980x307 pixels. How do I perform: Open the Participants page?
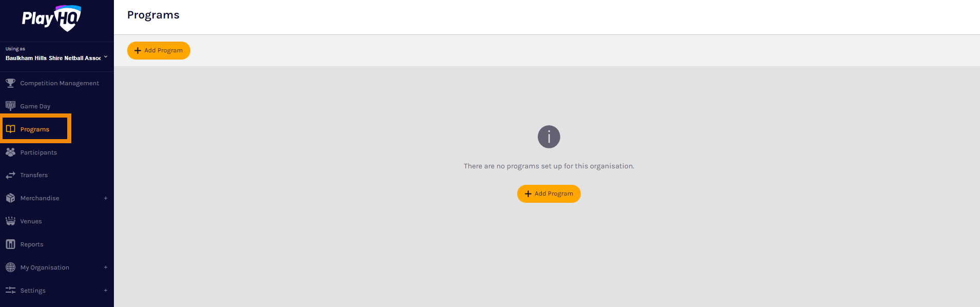38,152
